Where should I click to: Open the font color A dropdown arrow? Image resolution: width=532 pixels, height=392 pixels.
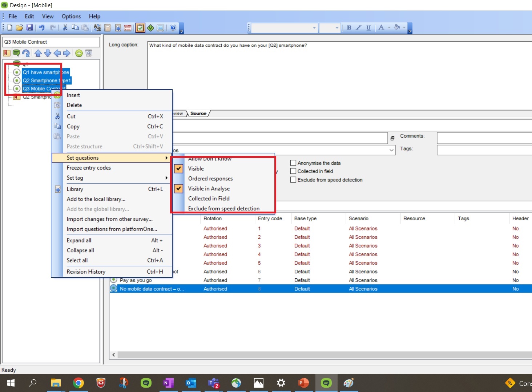(389, 28)
